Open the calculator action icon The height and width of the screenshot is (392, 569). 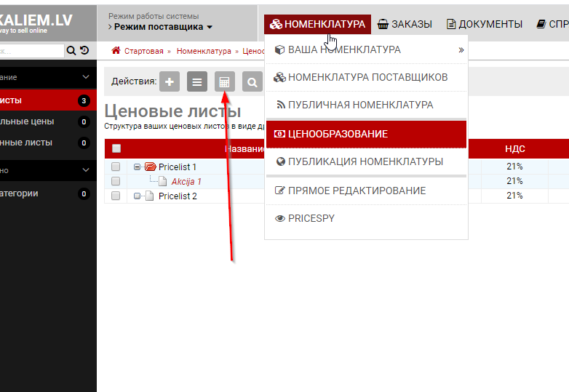pyautogui.click(x=225, y=82)
